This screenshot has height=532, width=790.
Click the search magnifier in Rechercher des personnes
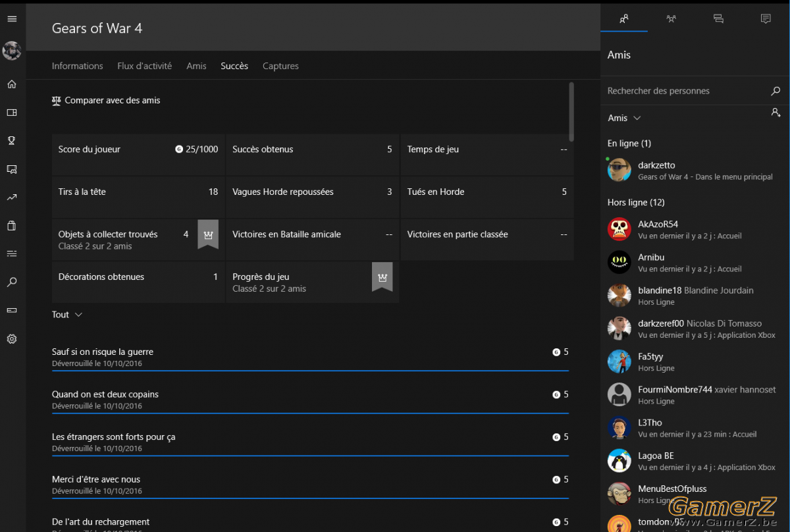pos(776,91)
